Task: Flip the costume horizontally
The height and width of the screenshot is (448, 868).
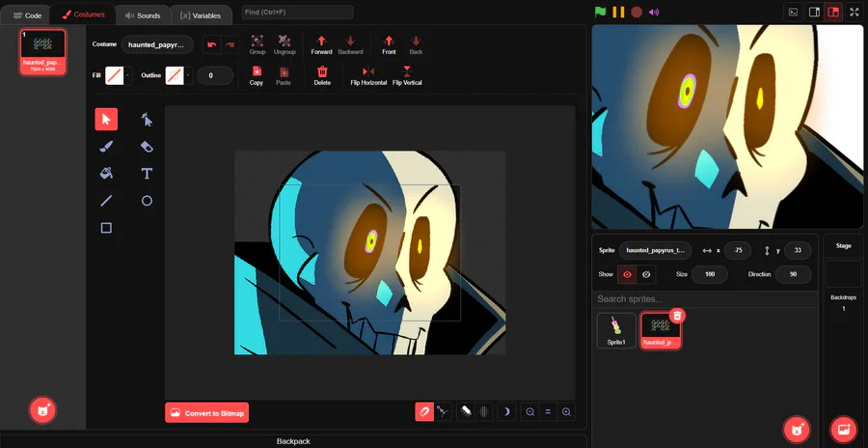Action: (368, 75)
